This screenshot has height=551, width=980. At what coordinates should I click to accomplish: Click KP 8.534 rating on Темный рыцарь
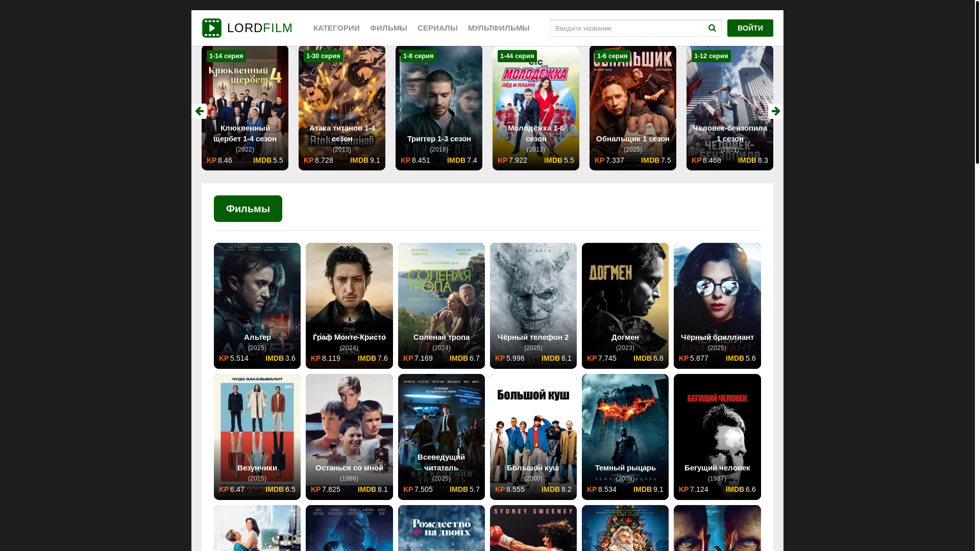tap(602, 489)
